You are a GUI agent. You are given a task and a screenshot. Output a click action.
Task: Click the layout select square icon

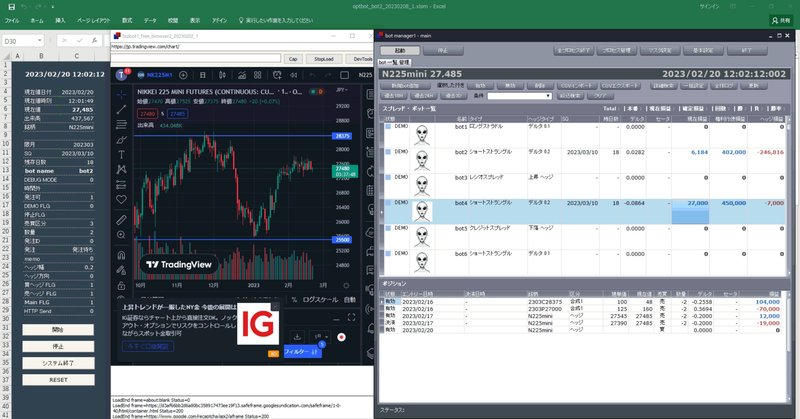[x=344, y=75]
